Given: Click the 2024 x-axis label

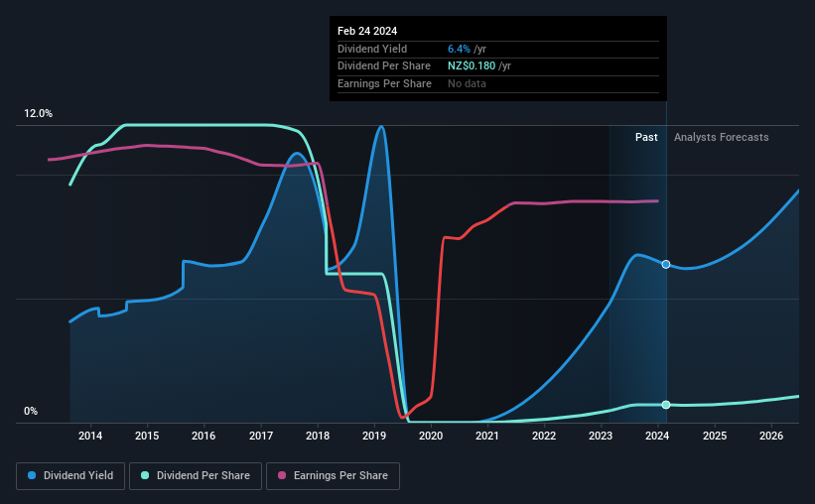Looking at the screenshot, I should (657, 436).
